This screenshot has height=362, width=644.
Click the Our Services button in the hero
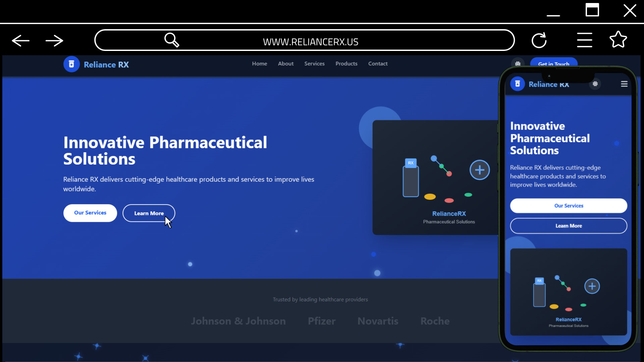(90, 213)
